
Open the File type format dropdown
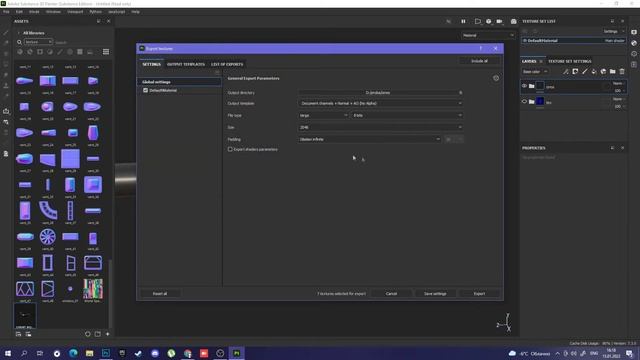coord(323,116)
